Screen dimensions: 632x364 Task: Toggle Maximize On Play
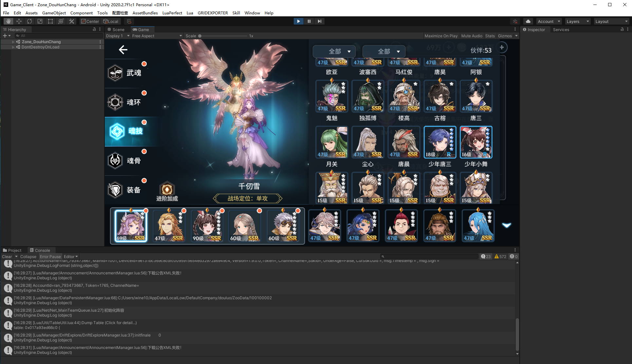click(x=441, y=36)
